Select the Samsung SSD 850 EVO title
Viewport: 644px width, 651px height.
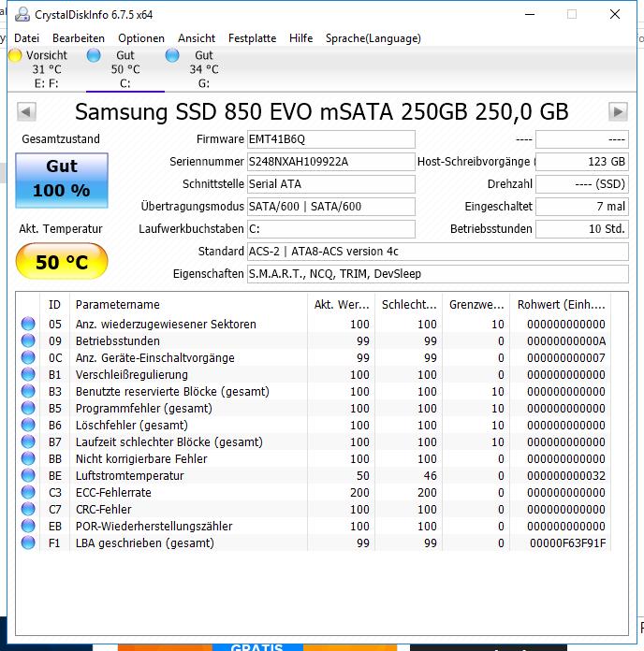322,111
